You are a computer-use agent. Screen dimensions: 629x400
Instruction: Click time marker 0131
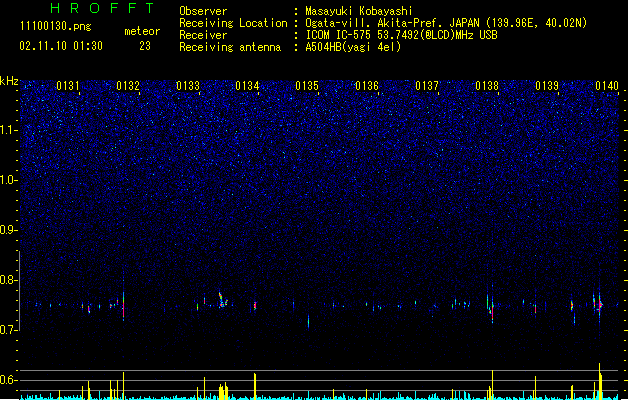point(68,86)
